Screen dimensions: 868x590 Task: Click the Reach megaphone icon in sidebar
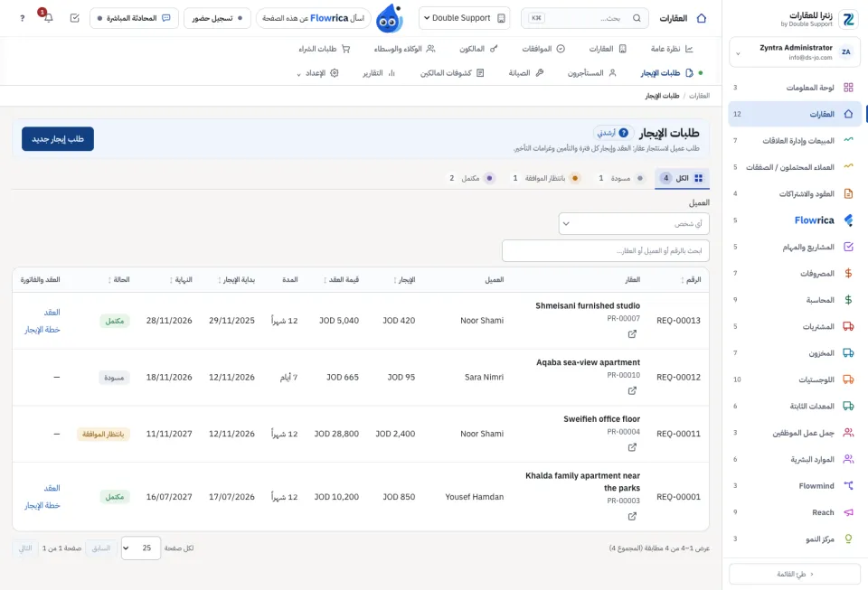click(848, 512)
